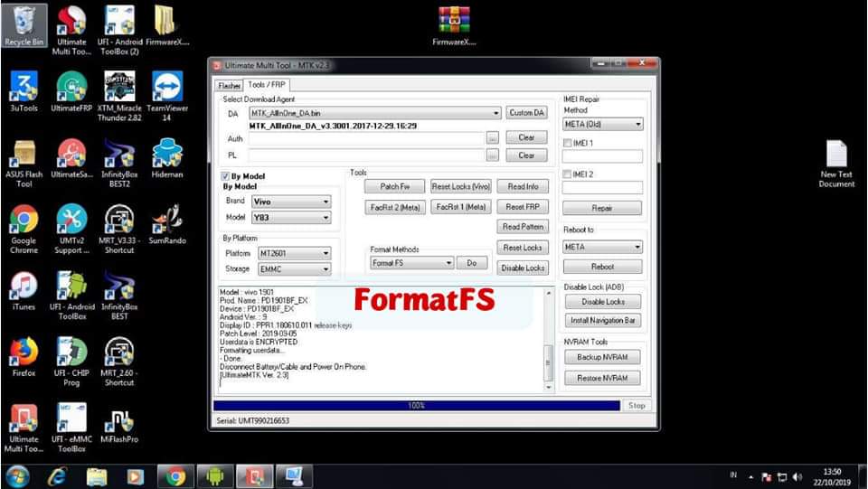
Task: Enable the IMEI 1 checkbox
Action: pos(568,143)
